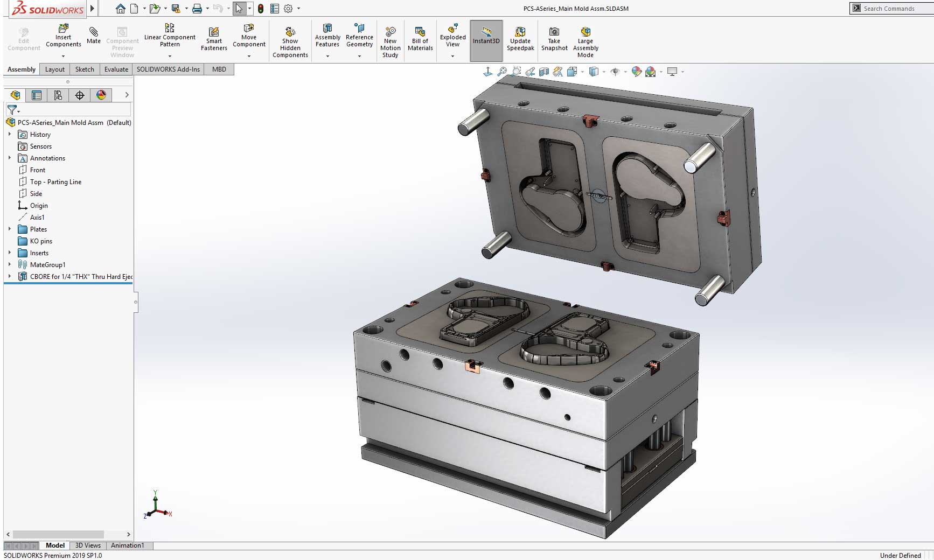The width and height of the screenshot is (934, 560).
Task: Toggle Instant3D off
Action: click(x=486, y=38)
